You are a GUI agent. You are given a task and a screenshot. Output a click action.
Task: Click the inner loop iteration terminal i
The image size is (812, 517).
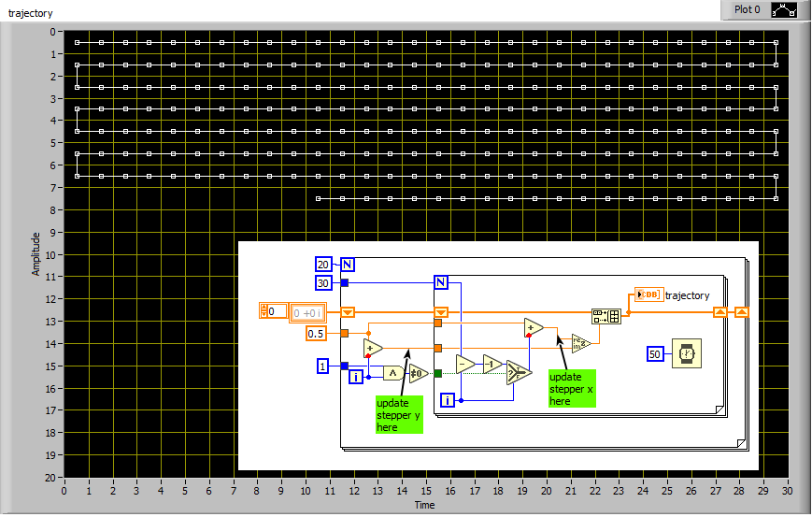pyautogui.click(x=448, y=400)
